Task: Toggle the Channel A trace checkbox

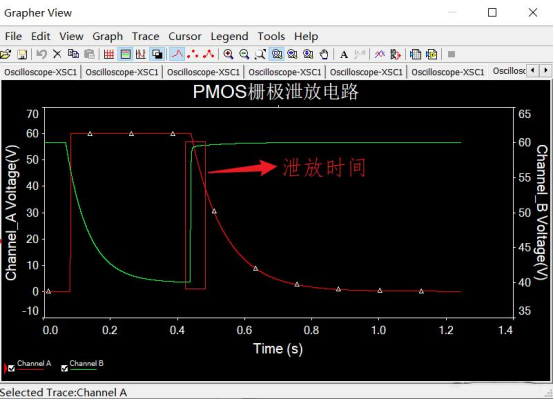Action: coord(12,369)
